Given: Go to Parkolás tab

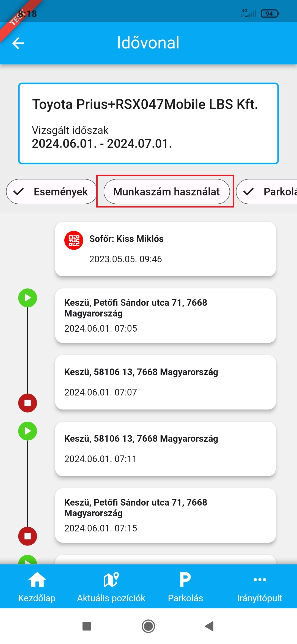Looking at the screenshot, I should click(x=185, y=586).
